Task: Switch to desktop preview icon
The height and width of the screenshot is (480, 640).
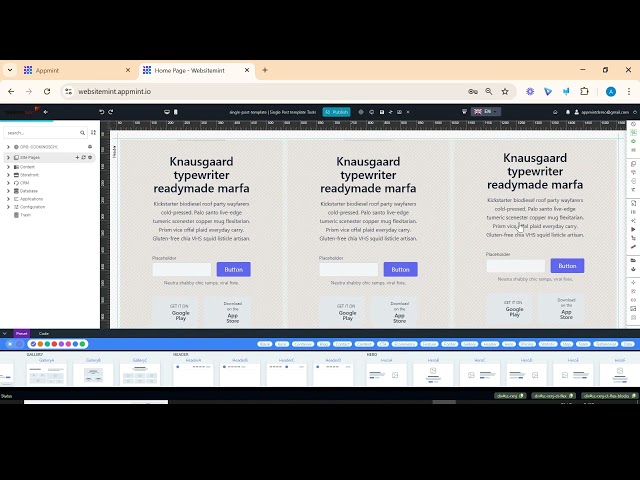Action: pos(167,112)
